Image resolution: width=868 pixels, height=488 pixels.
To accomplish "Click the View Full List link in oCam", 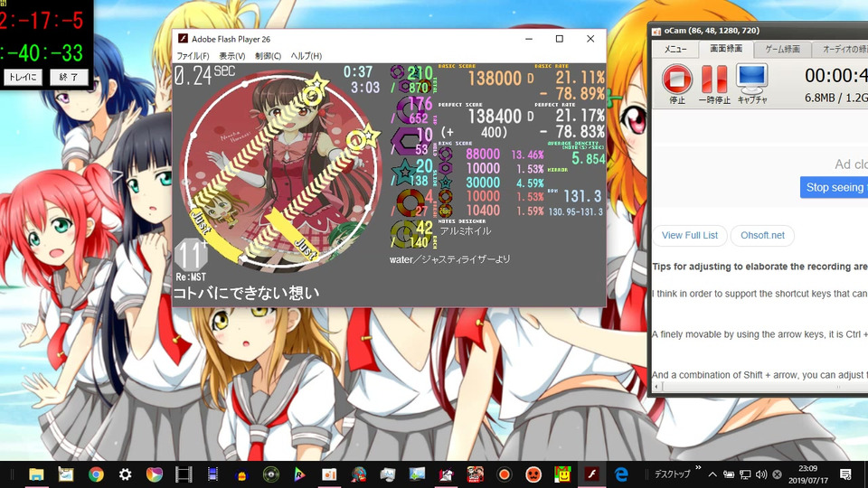I will [689, 235].
